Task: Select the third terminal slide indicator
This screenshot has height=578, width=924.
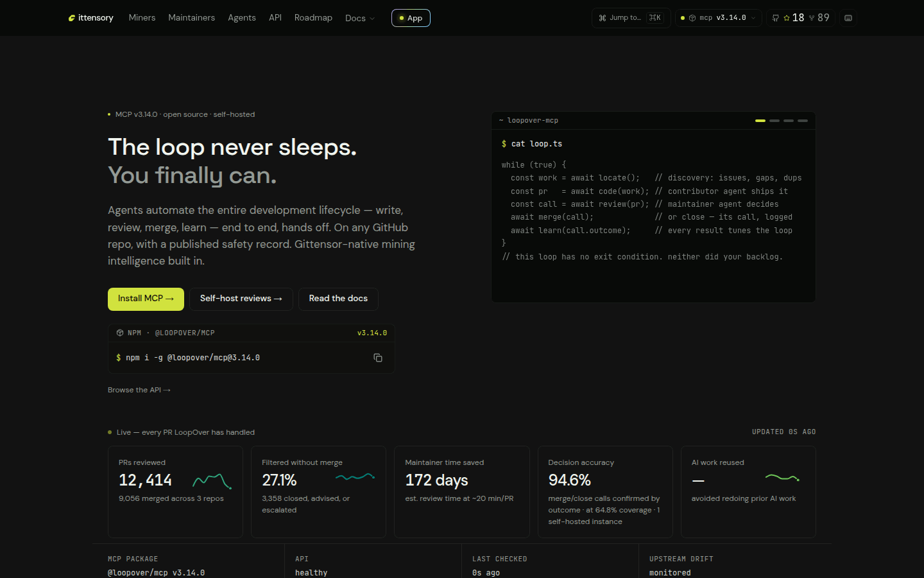Action: pyautogui.click(x=789, y=121)
